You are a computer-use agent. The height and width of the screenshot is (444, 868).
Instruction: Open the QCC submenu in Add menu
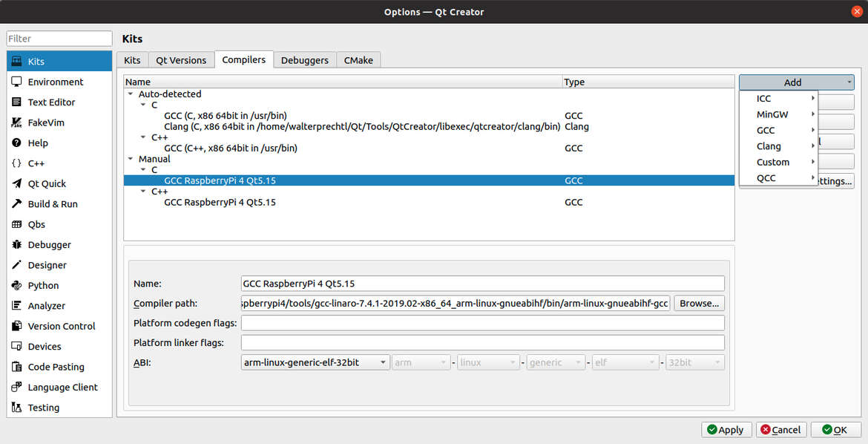tap(778, 178)
